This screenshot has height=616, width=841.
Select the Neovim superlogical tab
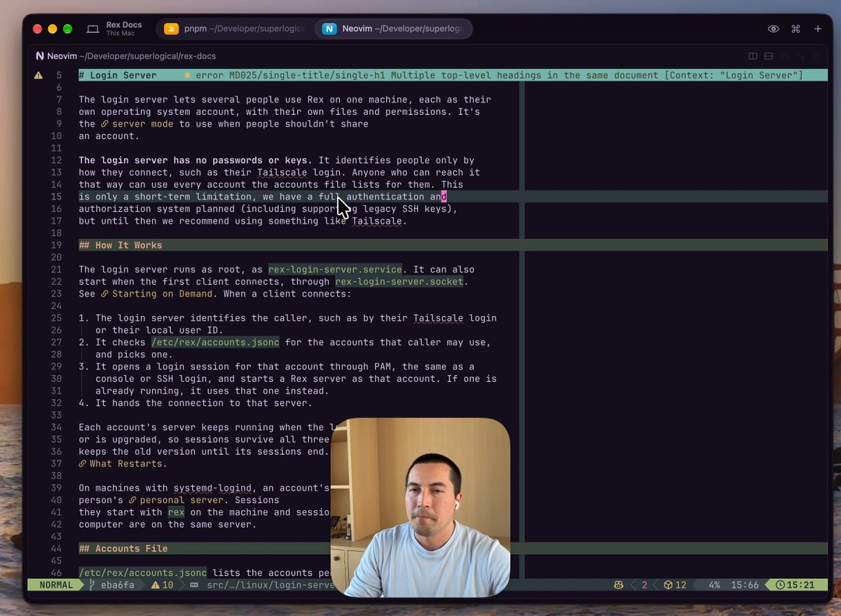[394, 29]
